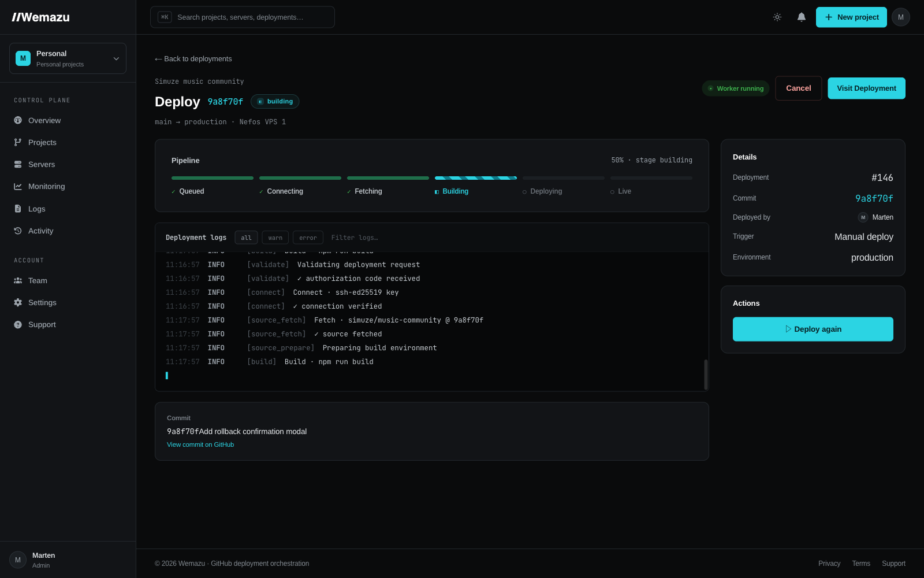The image size is (924, 578).
Task: Open Overview in the sidebar
Action: coord(68,120)
